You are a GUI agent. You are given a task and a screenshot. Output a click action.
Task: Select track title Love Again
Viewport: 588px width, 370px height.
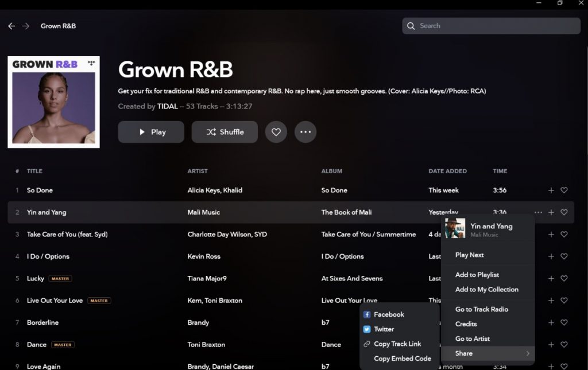pyautogui.click(x=44, y=366)
